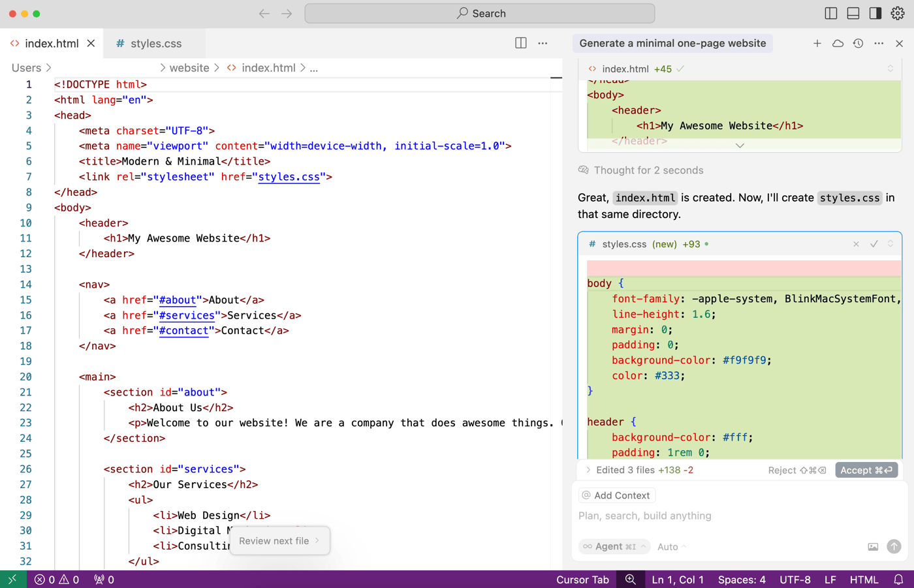Change end of line via LF
Screen dimensions: 914x588
coord(830,580)
